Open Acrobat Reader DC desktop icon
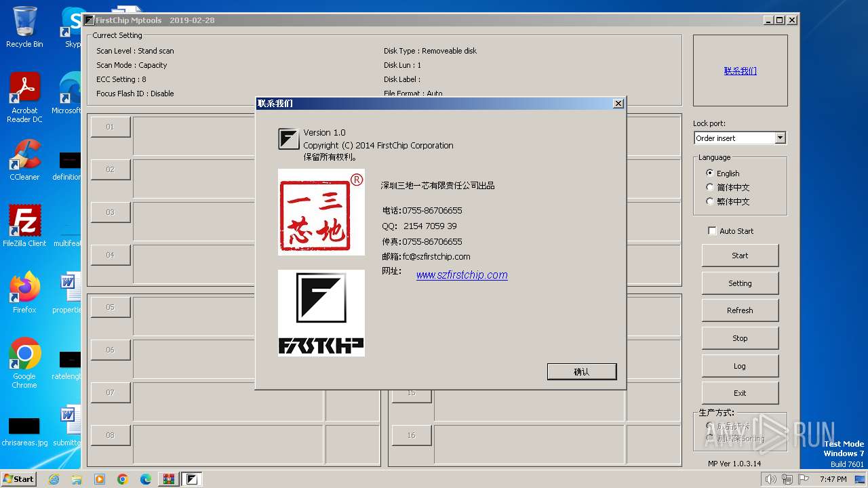The width and height of the screenshot is (868, 488). [x=24, y=98]
